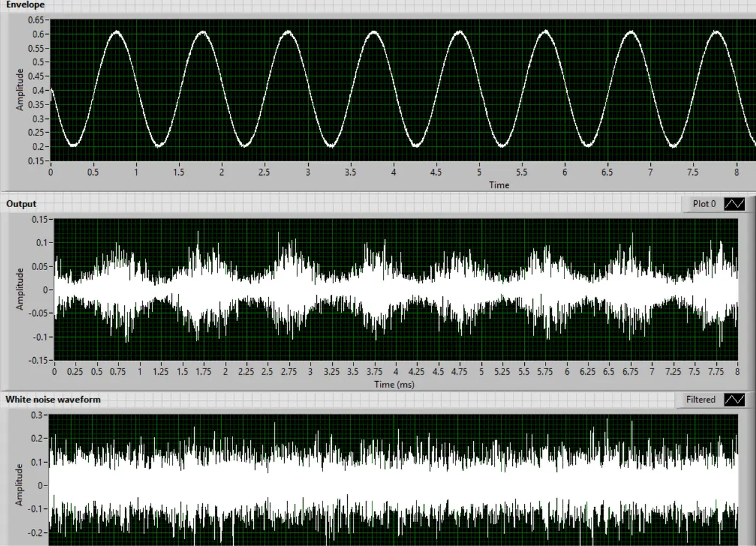Click the 0.25 tick on Envelope y-axis
The width and height of the screenshot is (756, 546).
tap(36, 132)
